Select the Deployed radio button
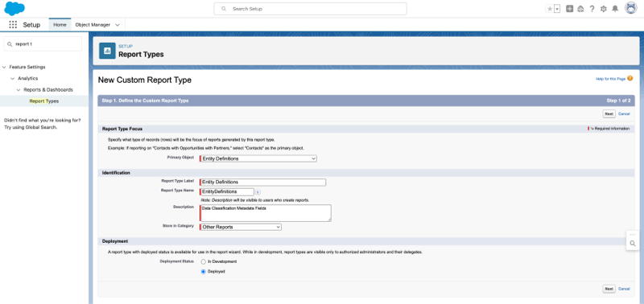 pos(204,272)
